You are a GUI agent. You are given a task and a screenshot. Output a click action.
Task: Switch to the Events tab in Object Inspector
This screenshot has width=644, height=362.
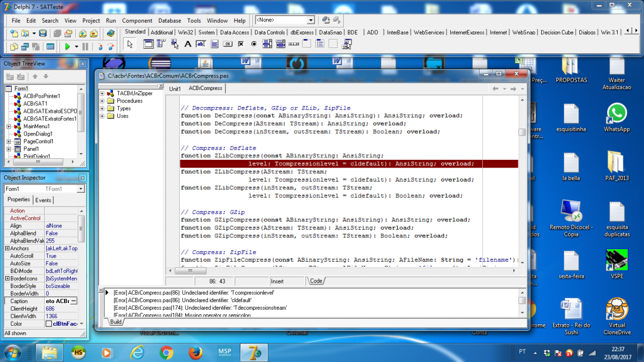(x=43, y=200)
